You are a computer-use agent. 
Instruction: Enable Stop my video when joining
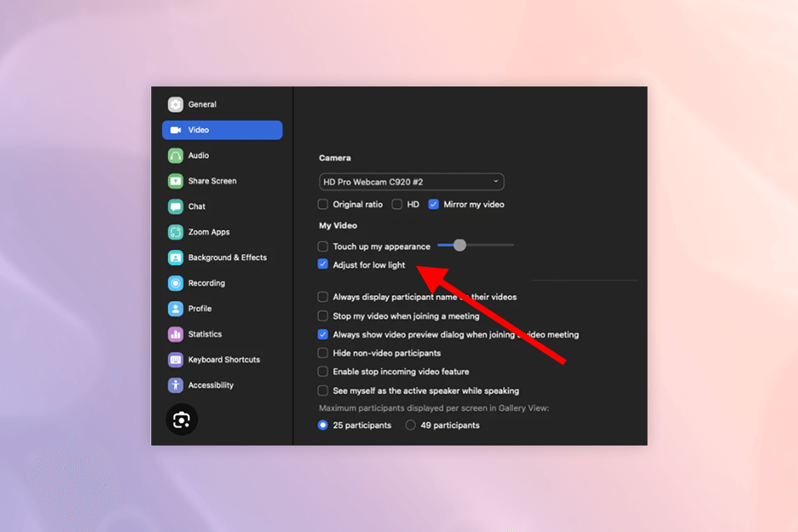(x=323, y=316)
